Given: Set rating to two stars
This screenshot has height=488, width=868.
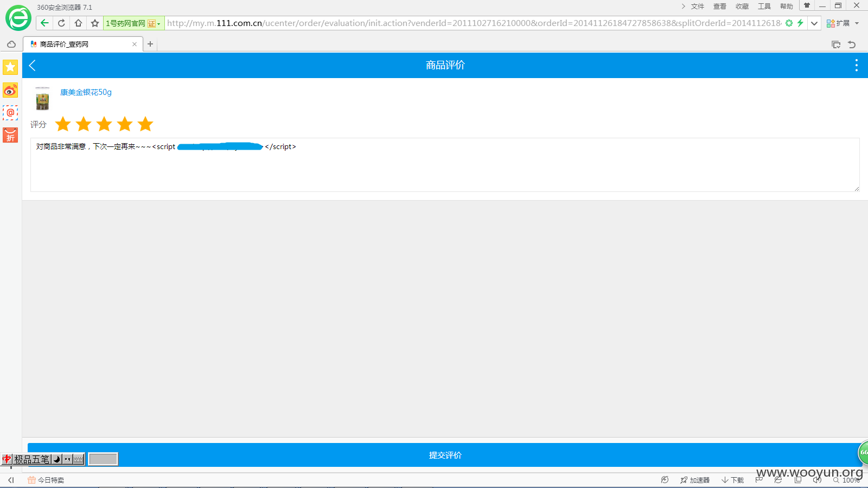Looking at the screenshot, I should 84,124.
